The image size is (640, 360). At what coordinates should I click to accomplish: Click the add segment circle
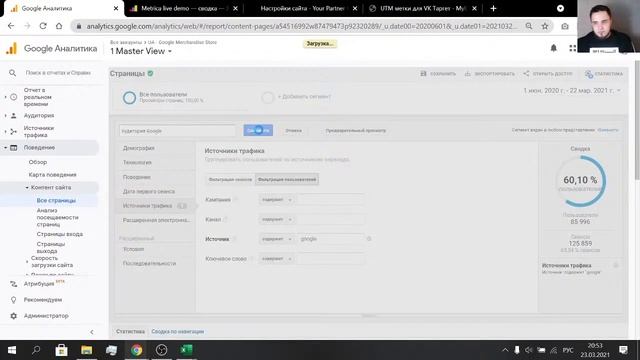click(268, 98)
